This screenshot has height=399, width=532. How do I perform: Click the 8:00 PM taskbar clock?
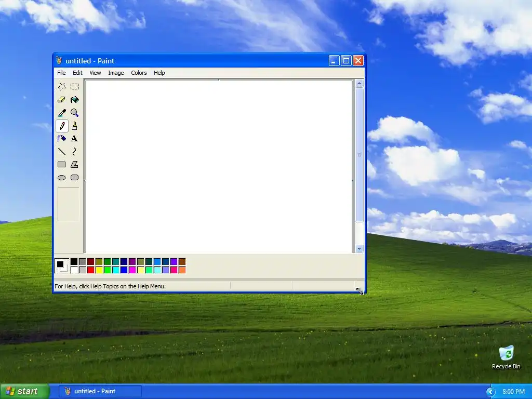coord(513,392)
